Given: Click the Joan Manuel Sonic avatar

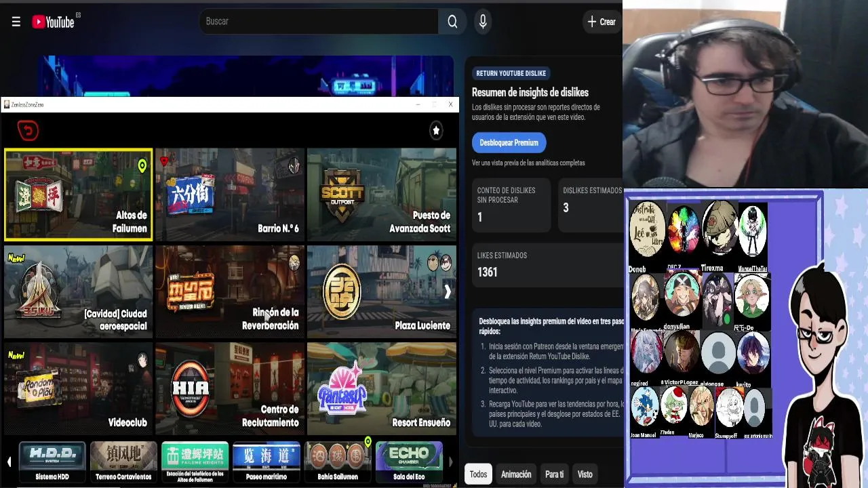Looking at the screenshot, I should pyautogui.click(x=645, y=408).
